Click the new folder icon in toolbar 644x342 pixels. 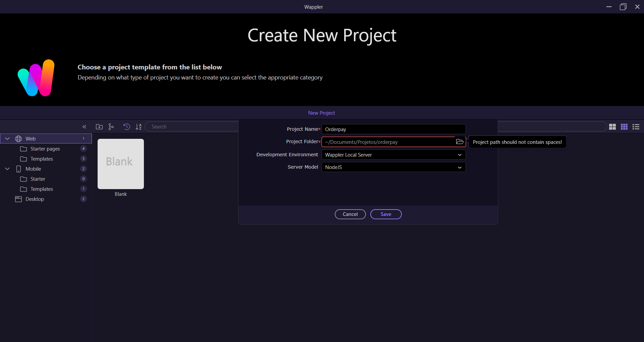pyautogui.click(x=99, y=127)
